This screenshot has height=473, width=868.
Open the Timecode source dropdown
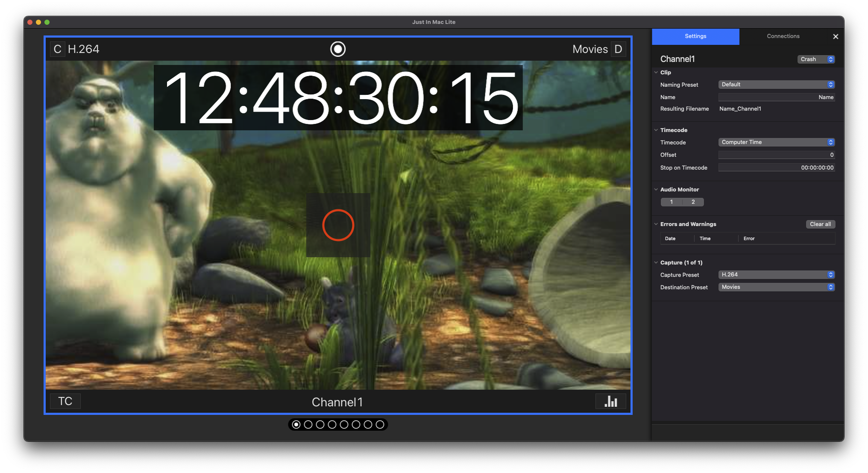point(777,142)
